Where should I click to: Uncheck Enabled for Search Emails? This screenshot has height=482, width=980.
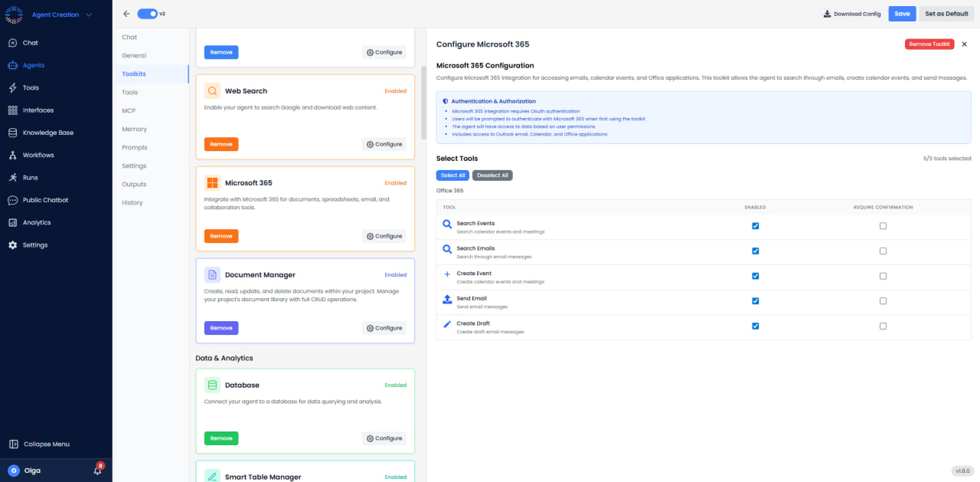click(x=755, y=251)
